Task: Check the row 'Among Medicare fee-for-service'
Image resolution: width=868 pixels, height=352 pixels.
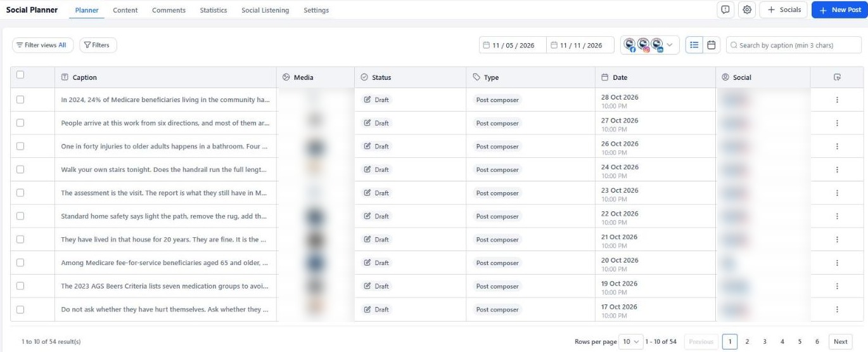Action: 20,263
